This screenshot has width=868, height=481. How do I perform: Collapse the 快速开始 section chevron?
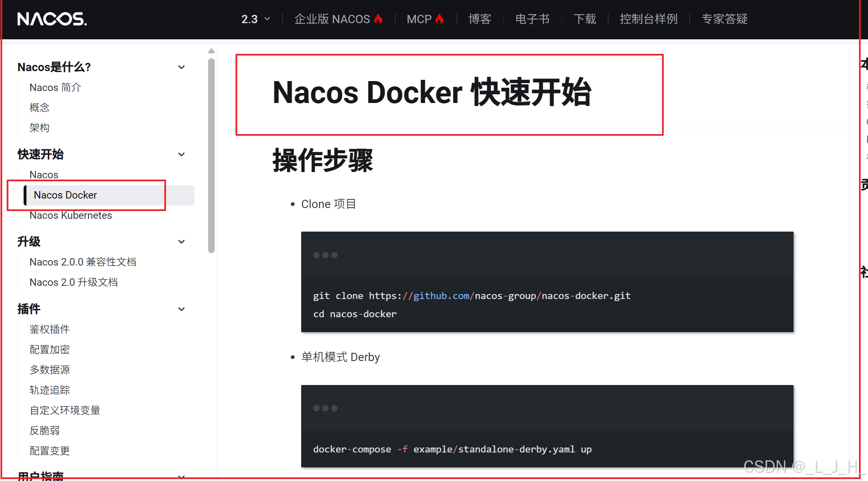click(181, 154)
